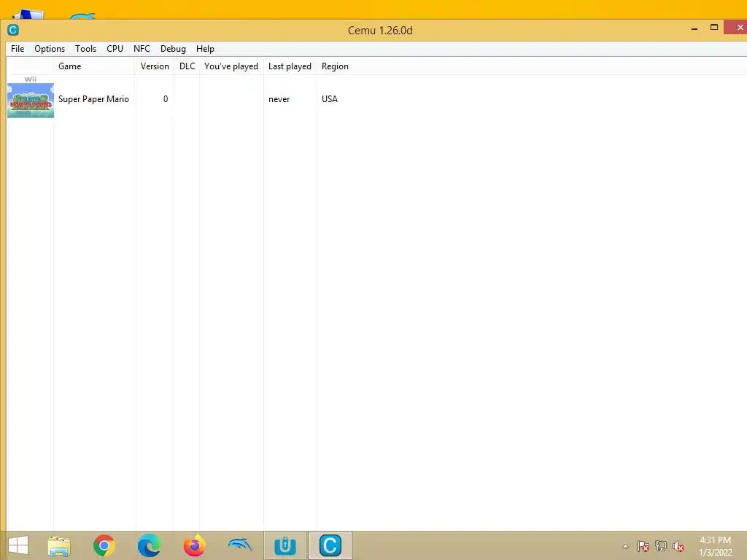Viewport: 747px width, 560px height.
Task: Open the Help menu
Action: (x=205, y=49)
